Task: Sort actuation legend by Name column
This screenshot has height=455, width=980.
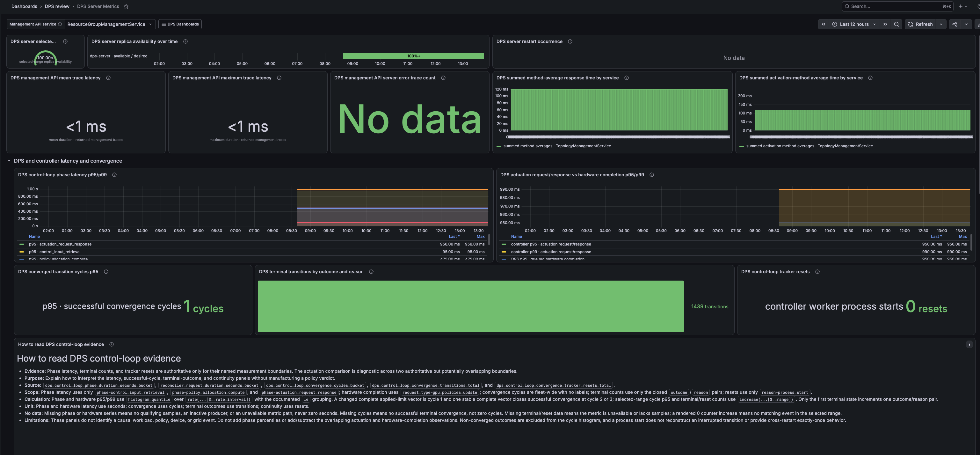Action: click(x=516, y=237)
